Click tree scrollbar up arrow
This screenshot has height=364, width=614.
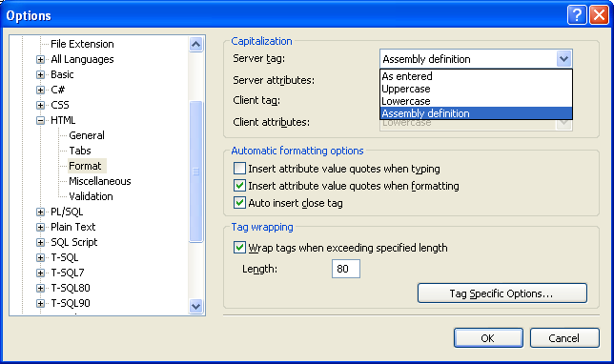pos(195,44)
